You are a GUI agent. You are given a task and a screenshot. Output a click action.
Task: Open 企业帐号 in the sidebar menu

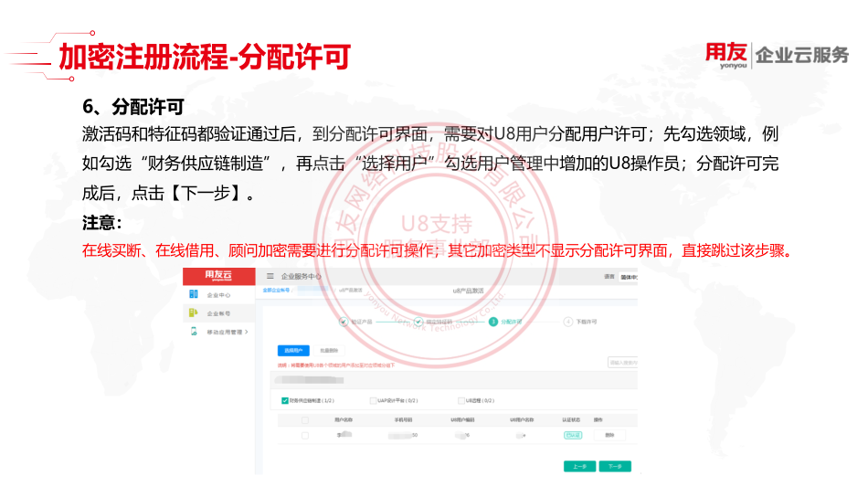tap(218, 313)
